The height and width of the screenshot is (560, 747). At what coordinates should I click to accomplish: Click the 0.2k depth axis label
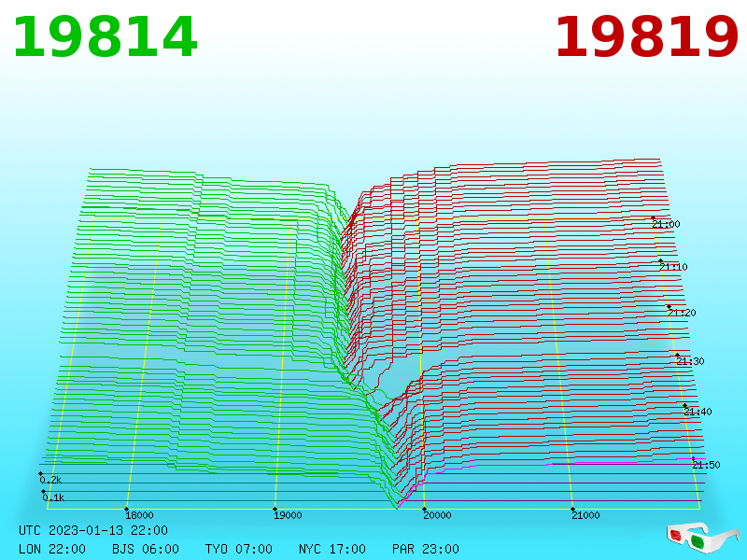point(50,480)
